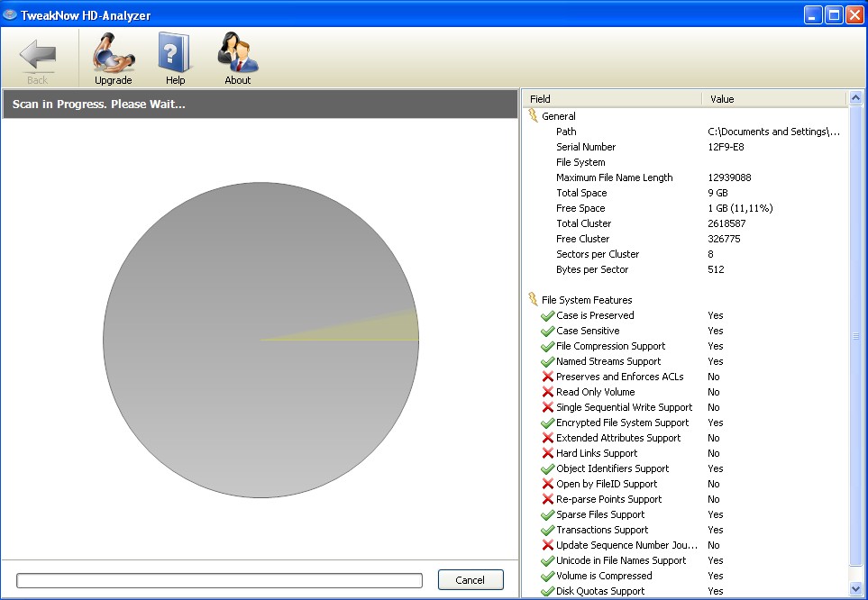Click green check beside Transactions Support
The height and width of the screenshot is (600, 868).
(x=547, y=531)
